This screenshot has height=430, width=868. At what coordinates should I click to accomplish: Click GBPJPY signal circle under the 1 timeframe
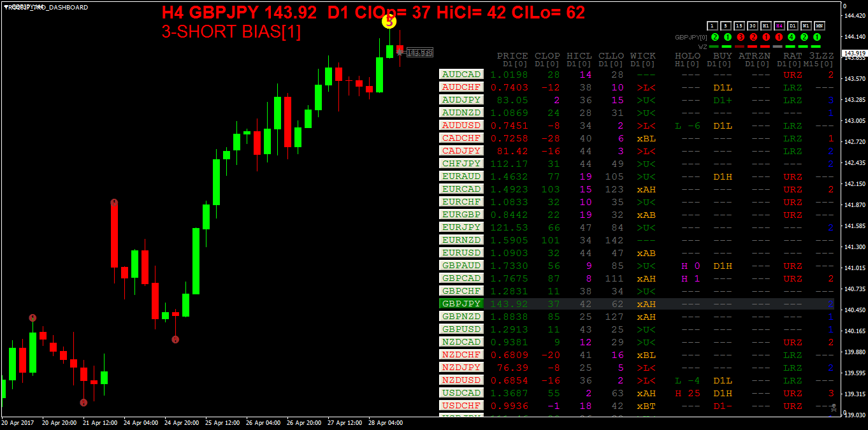pyautogui.click(x=715, y=37)
